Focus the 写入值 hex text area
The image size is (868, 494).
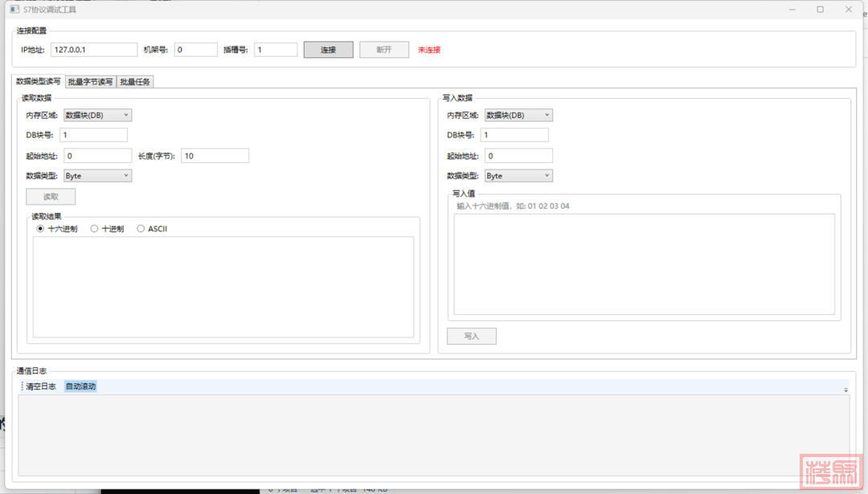tap(644, 264)
